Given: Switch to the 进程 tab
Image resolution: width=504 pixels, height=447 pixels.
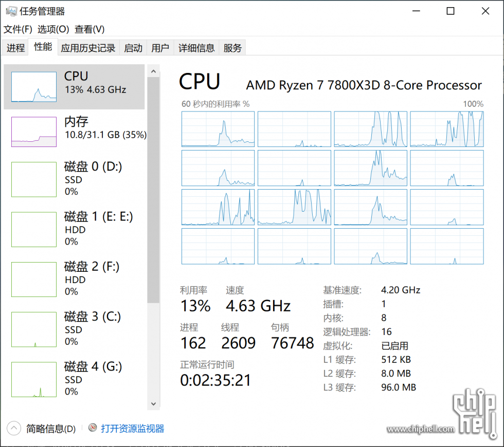Looking at the screenshot, I should pos(15,48).
